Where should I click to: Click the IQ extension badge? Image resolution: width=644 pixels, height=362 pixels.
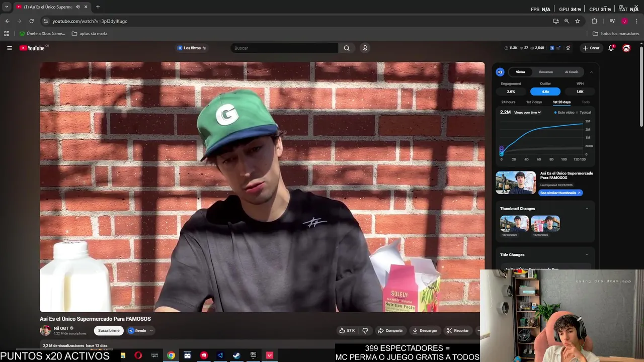pyautogui.click(x=500, y=72)
